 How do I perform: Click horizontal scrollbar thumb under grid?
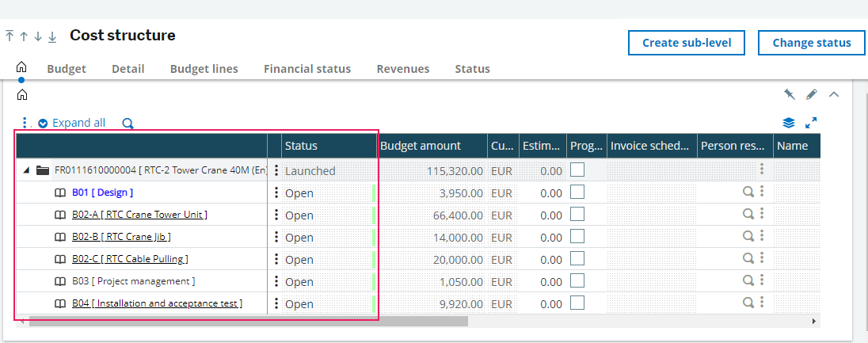(249, 321)
